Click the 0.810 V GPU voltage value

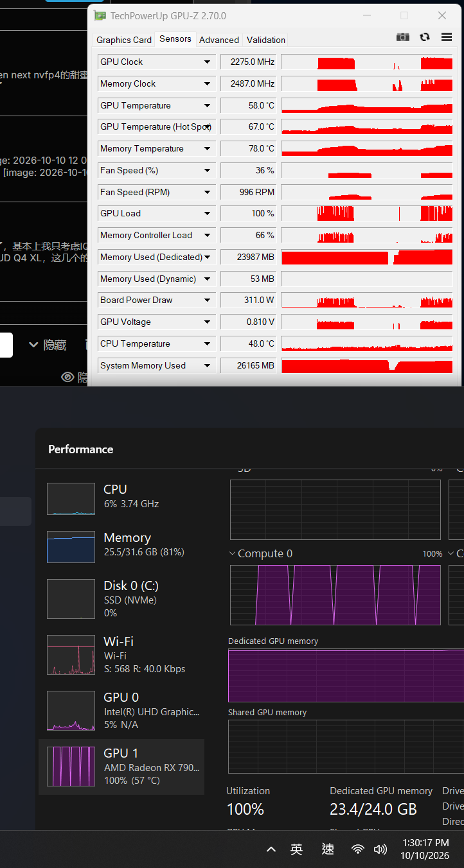click(x=249, y=322)
